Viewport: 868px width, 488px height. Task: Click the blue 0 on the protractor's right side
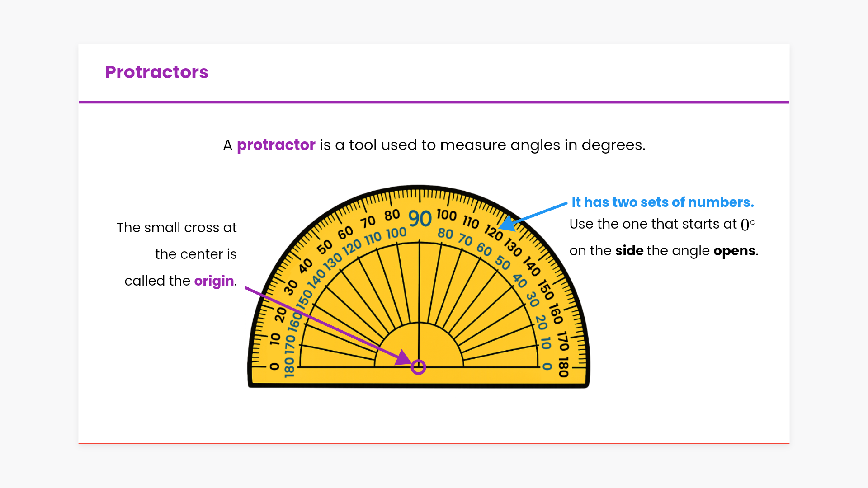point(547,366)
